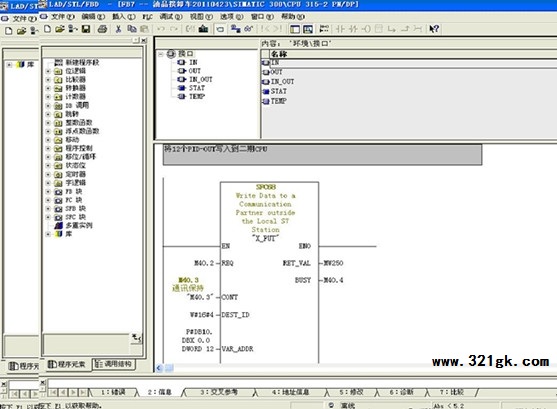Open the 编辑 menu

tap(93, 16)
